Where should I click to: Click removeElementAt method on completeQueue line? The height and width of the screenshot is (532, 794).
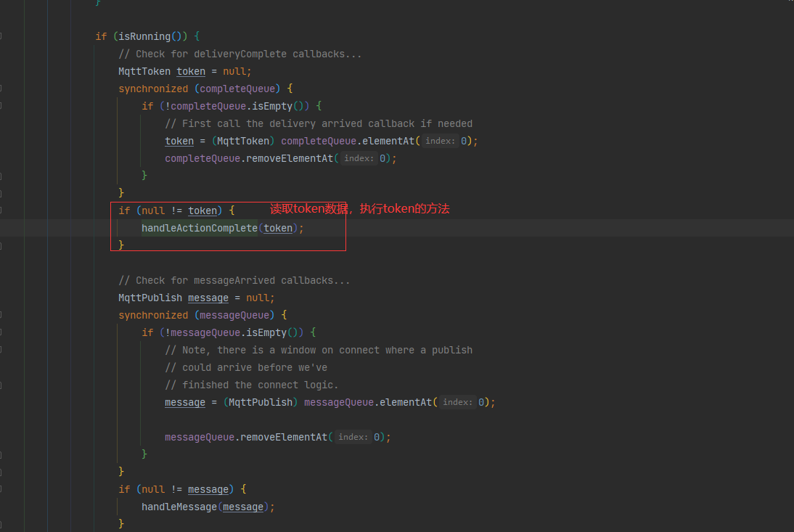(x=290, y=158)
